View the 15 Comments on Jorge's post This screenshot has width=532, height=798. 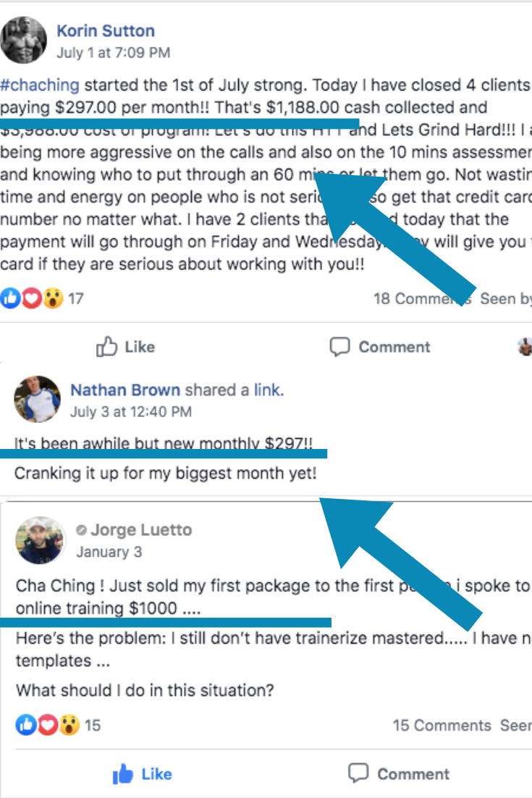[442, 725]
